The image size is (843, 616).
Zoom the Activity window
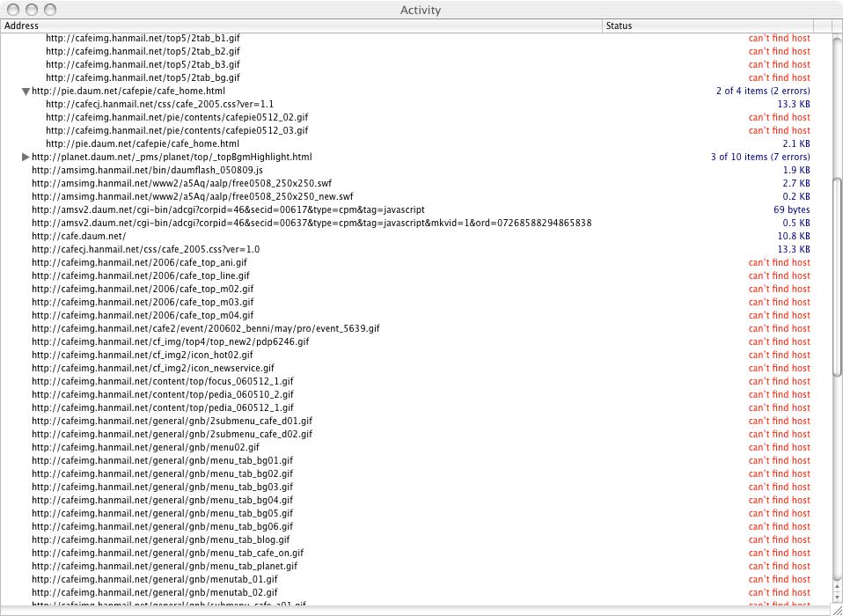(49, 10)
